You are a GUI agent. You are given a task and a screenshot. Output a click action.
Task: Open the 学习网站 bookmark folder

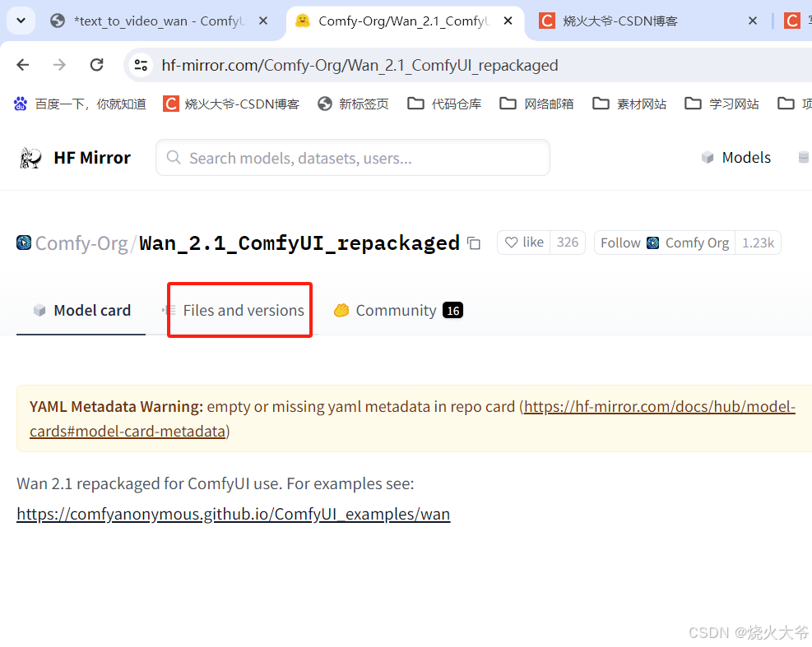(x=722, y=104)
